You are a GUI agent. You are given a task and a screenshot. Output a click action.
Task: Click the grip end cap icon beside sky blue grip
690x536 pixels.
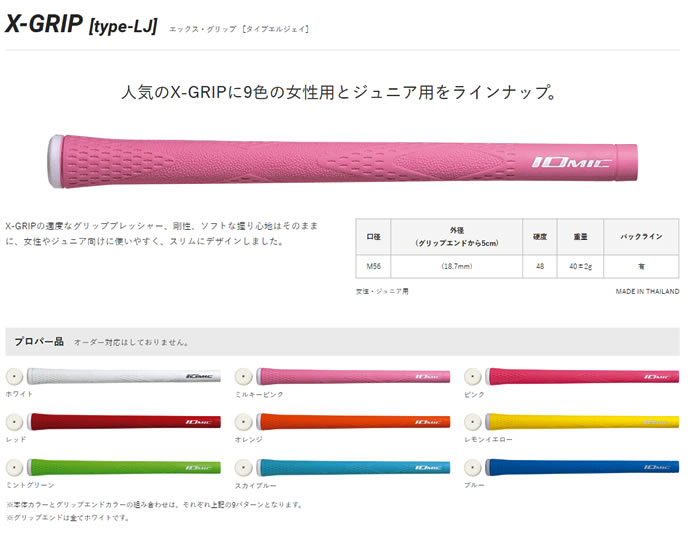point(243,467)
